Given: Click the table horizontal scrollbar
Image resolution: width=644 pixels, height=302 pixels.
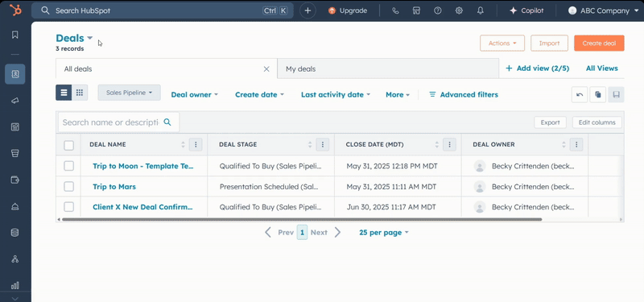Looking at the screenshot, I should (x=302, y=219).
